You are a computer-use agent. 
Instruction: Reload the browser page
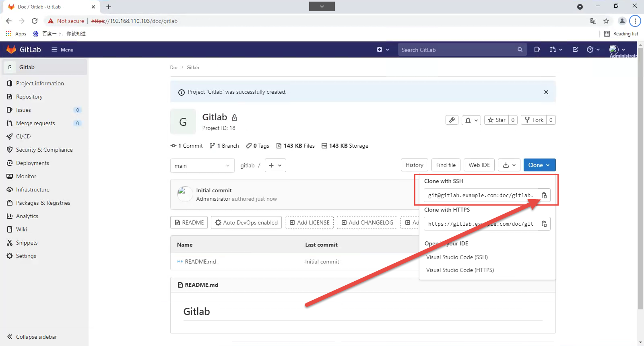pos(35,21)
